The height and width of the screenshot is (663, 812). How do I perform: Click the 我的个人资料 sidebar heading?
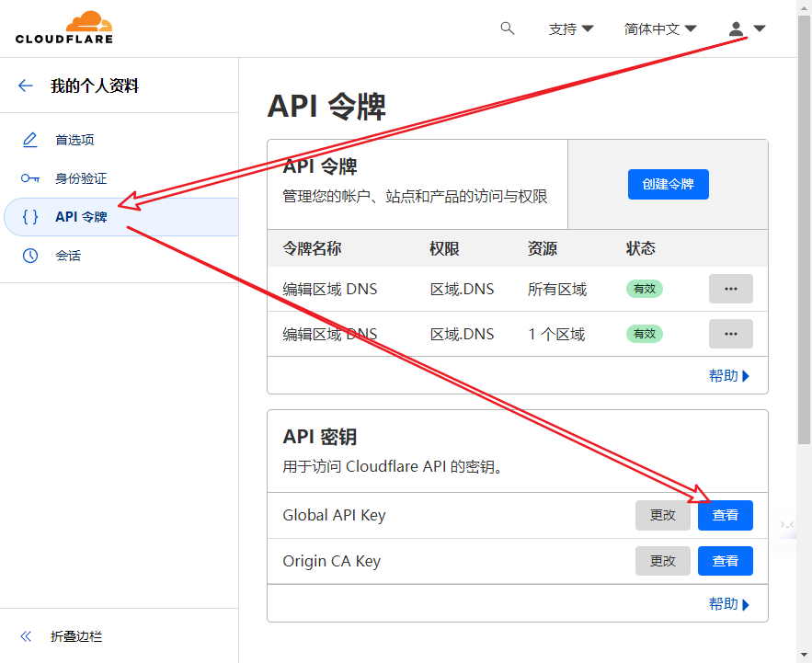click(95, 86)
